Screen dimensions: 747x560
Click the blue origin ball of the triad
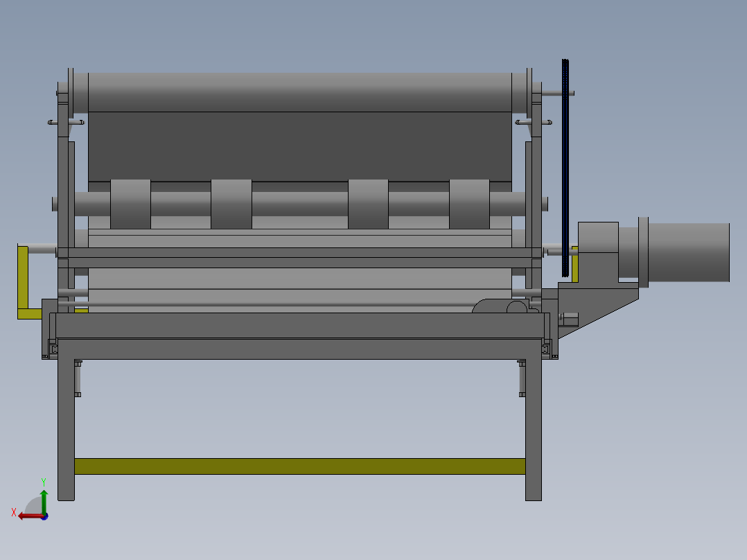pyautogui.click(x=44, y=516)
